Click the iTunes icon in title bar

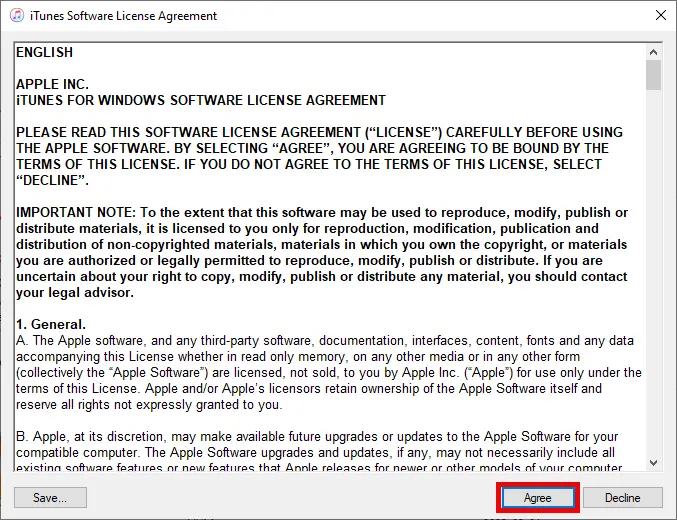tap(17, 16)
